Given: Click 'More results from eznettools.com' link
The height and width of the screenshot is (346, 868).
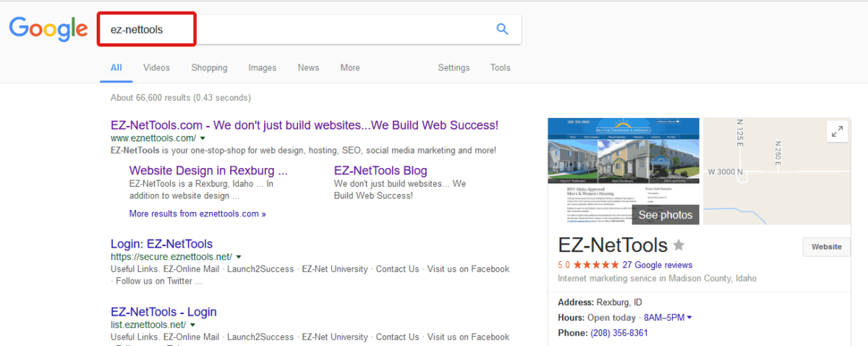Looking at the screenshot, I should [x=197, y=214].
